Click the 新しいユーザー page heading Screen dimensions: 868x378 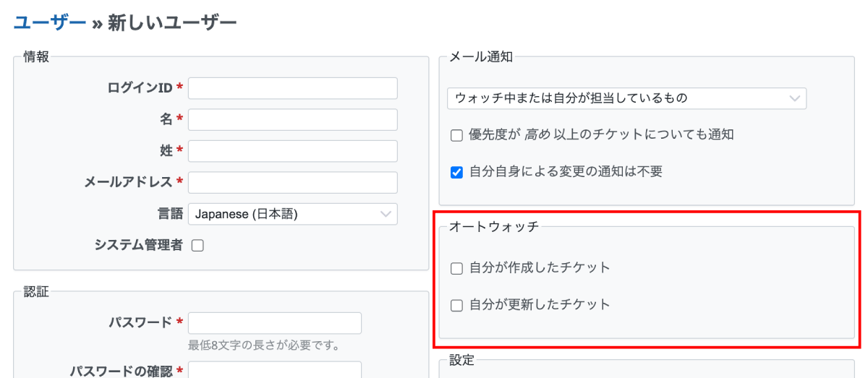[x=172, y=23]
